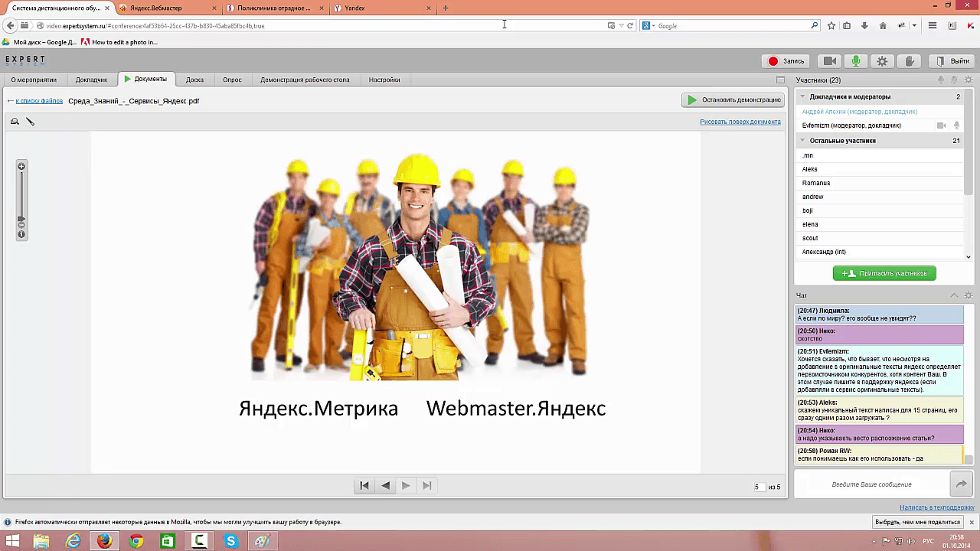Click Выбрать, чем мне поделиться button
This screenshot has height=551, width=980.
pos(920,522)
